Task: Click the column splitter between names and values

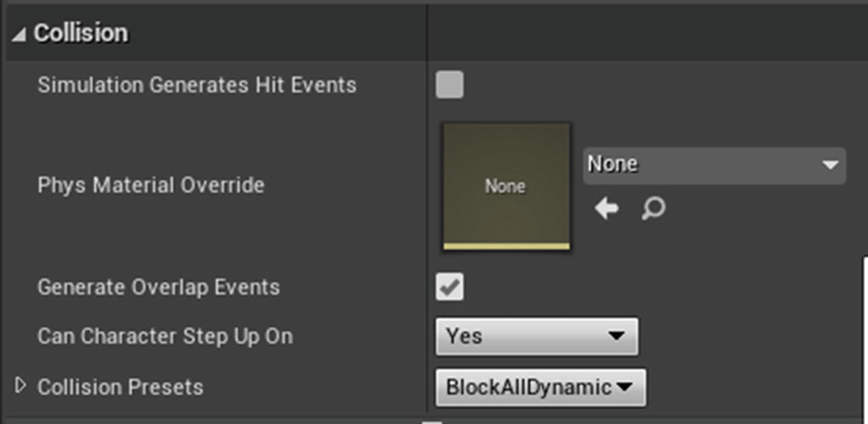Action: click(x=427, y=210)
